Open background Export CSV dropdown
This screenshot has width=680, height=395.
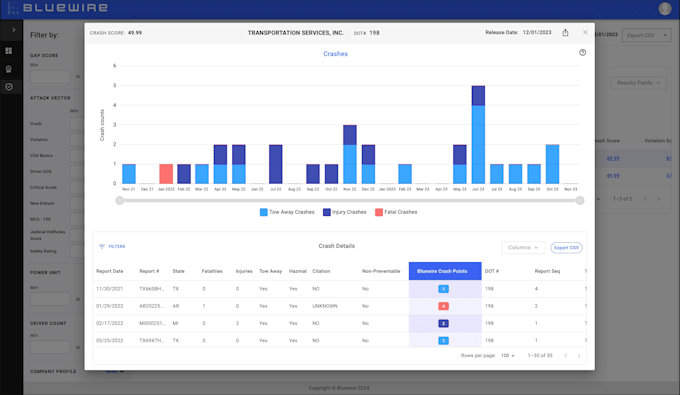pyautogui.click(x=647, y=35)
